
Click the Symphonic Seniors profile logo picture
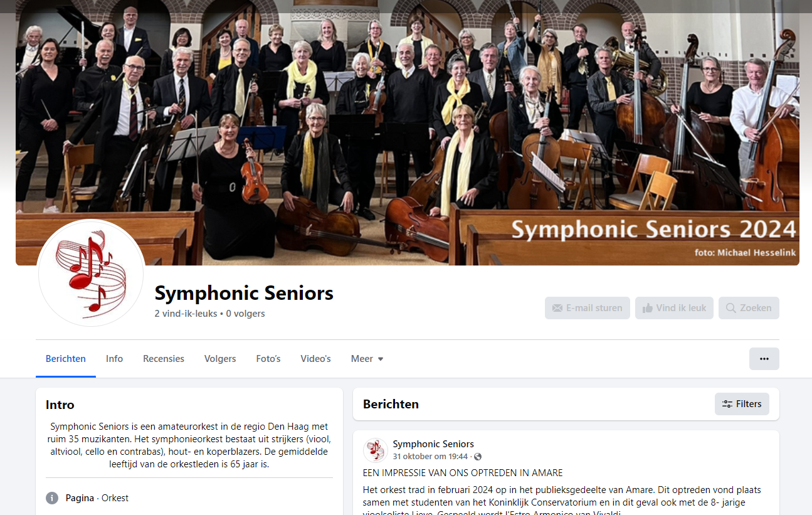coord(92,273)
